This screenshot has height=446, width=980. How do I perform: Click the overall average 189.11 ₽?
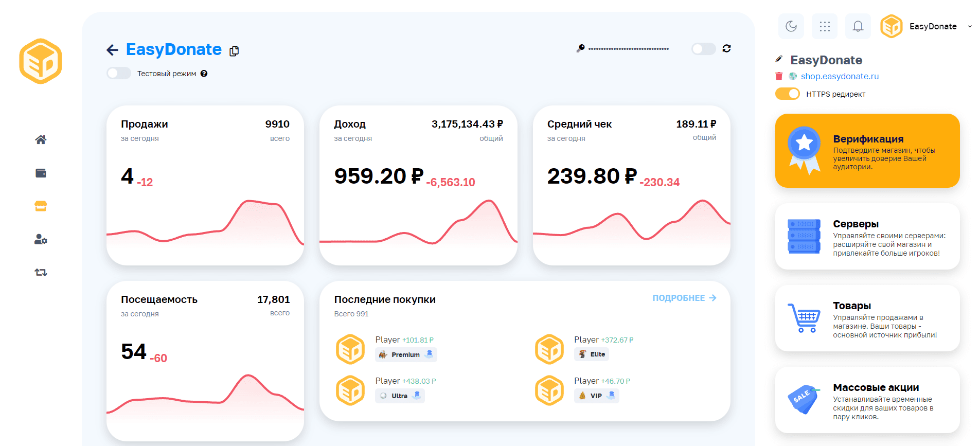click(696, 124)
